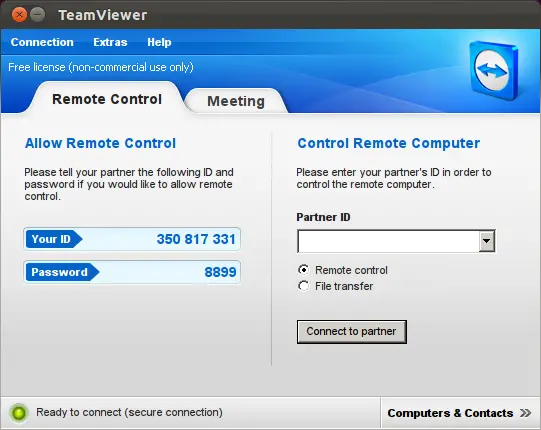The image size is (541, 430).
Task: Open the Computers & Contacts panel
Action: (460, 413)
